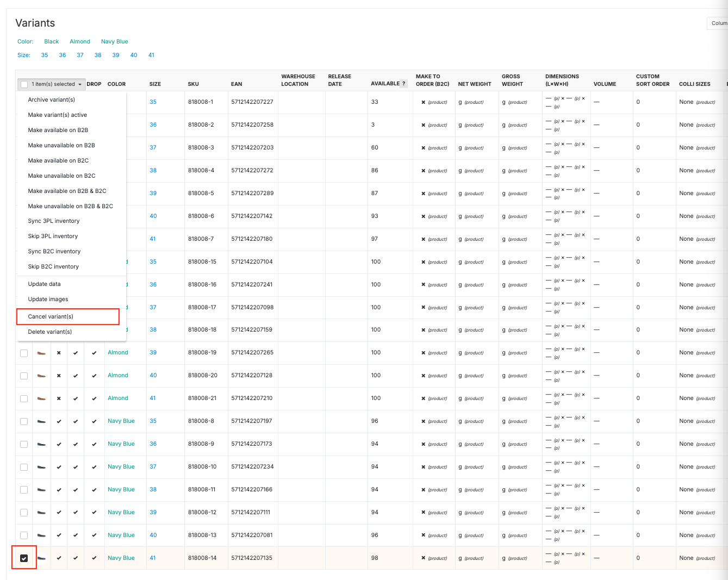Click the shoe thumbnail for SKU 818008-14
Image resolution: width=728 pixels, height=580 pixels.
tap(41, 558)
